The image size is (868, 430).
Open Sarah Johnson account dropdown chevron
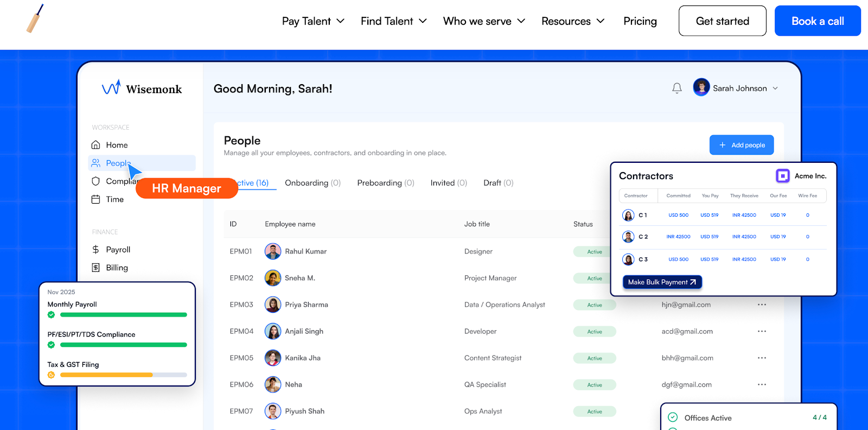775,88
